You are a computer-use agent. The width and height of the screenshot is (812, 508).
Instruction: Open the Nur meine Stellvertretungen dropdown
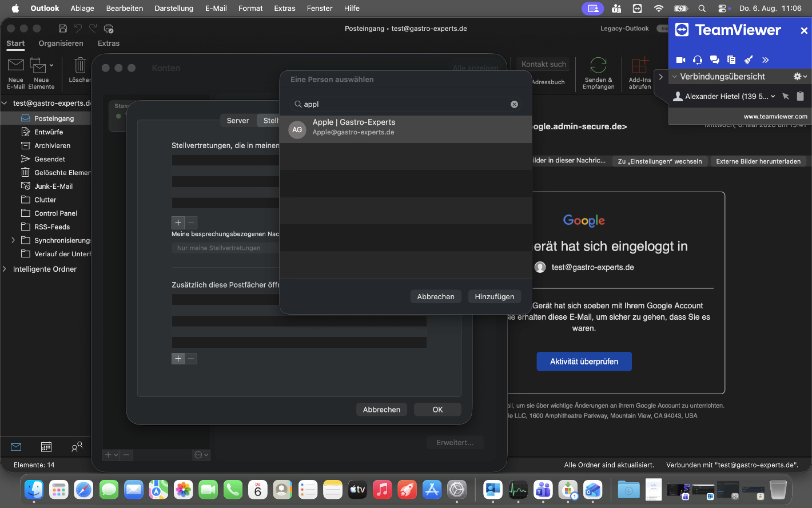[x=225, y=248]
